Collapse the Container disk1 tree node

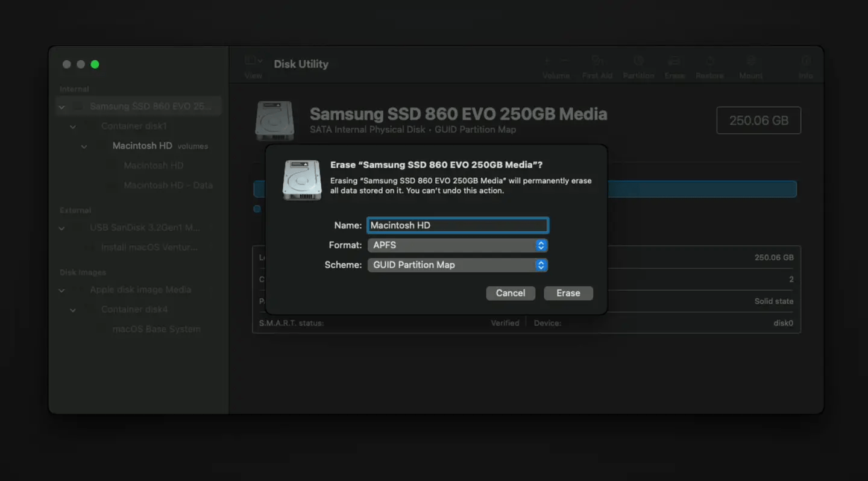pos(73,127)
